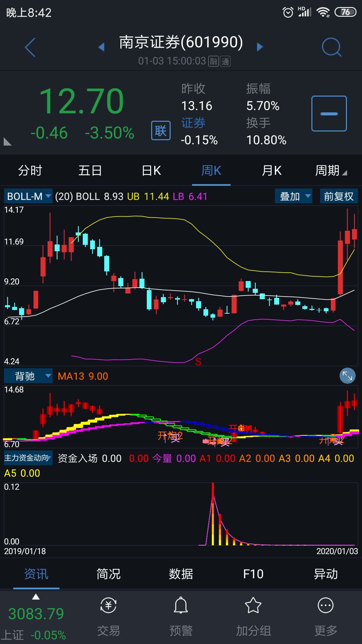362x644 pixels.
Task: Switch to 日K daily candlestick tab
Action: 151,170
